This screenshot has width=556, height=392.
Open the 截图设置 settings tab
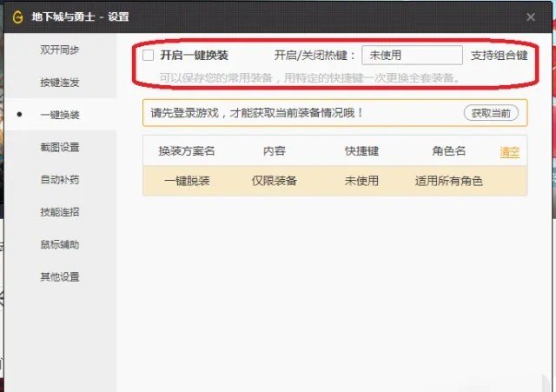(x=60, y=147)
